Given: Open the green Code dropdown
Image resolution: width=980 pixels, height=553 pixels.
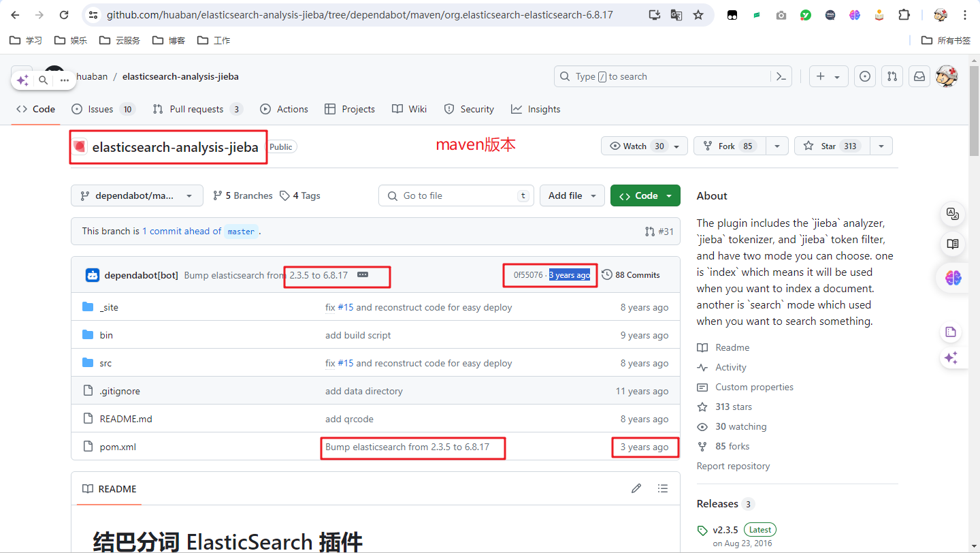Looking at the screenshot, I should (x=644, y=195).
